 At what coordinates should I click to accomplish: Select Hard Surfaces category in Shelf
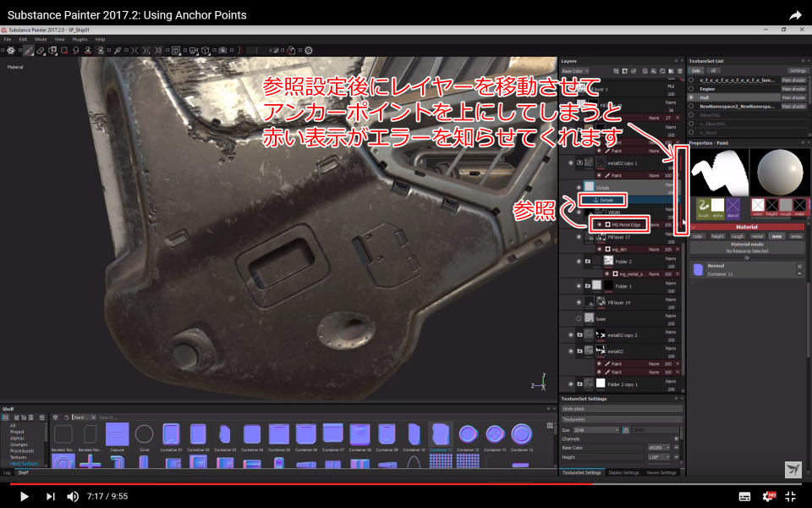coord(24,463)
